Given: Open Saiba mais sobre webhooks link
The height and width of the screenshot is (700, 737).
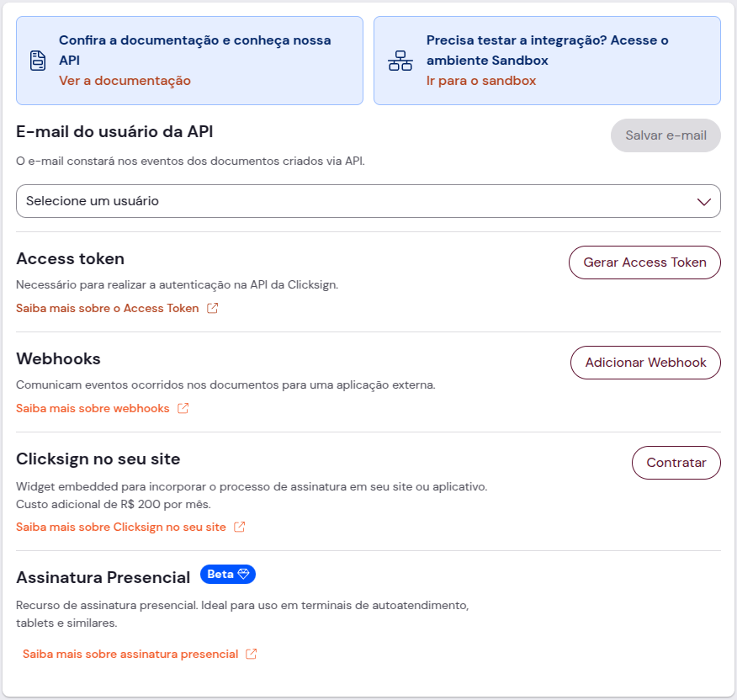Looking at the screenshot, I should [93, 409].
